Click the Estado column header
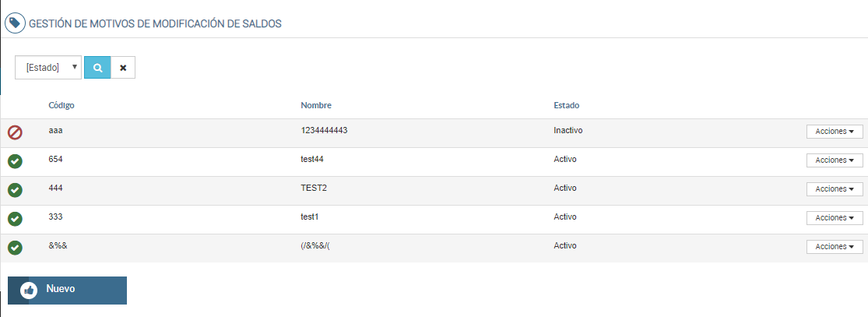This screenshot has height=317, width=868. tap(566, 105)
